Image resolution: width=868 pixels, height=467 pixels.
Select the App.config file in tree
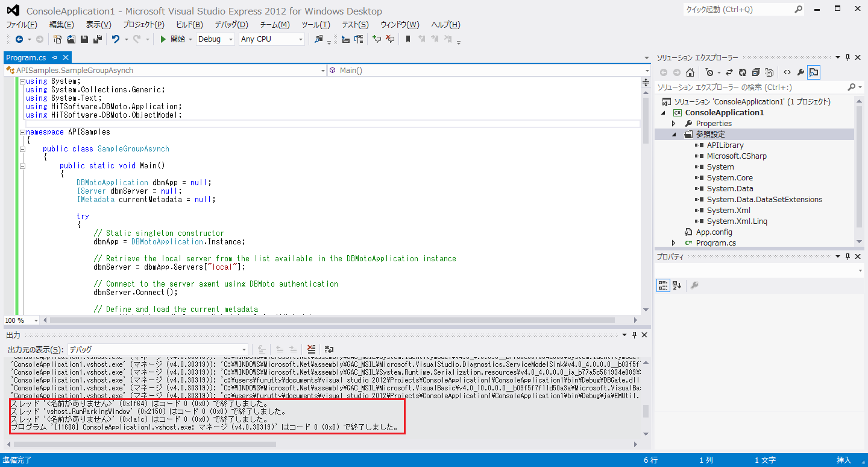click(714, 232)
